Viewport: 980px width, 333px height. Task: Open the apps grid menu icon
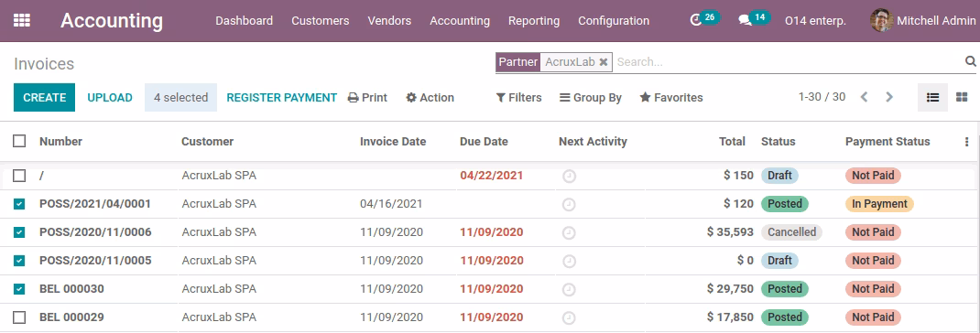(x=21, y=21)
